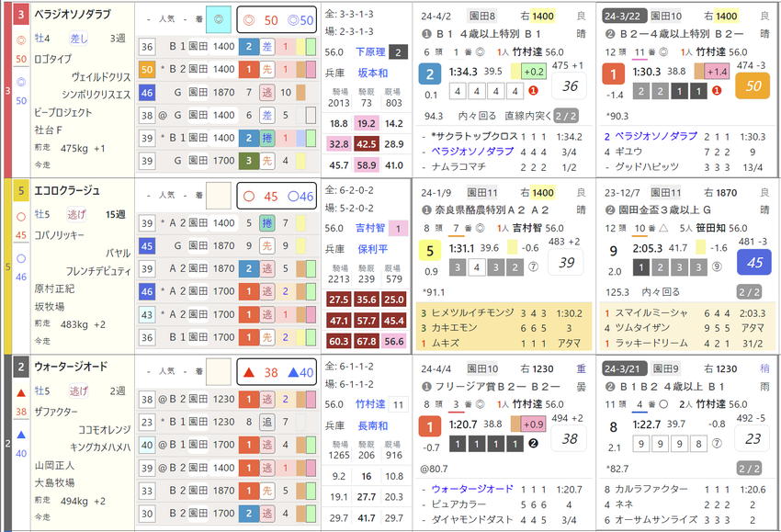This screenshot has height=532, width=781.
Task: Select カルラファクター result row text
Action: pyautogui.click(x=686, y=489)
